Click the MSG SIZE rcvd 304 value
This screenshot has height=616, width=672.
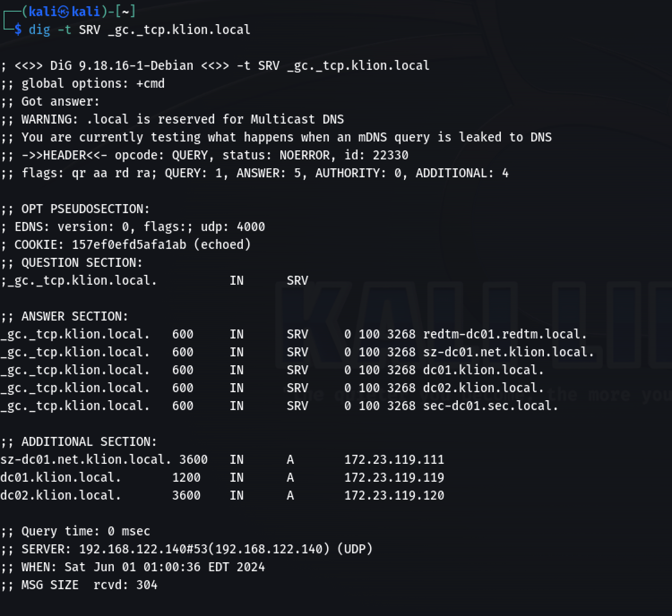(x=146, y=585)
